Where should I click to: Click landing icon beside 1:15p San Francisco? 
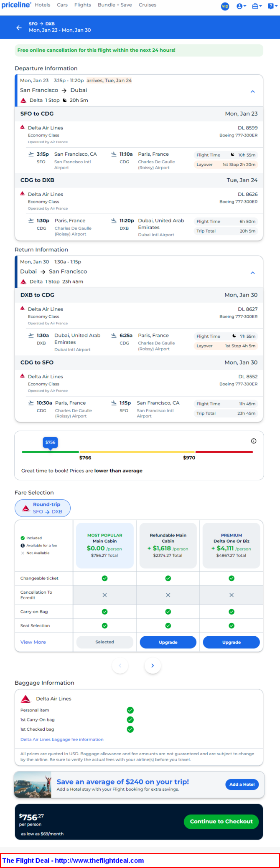(114, 403)
